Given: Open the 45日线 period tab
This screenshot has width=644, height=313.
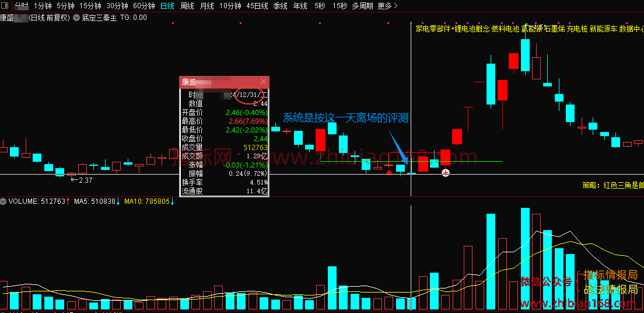Looking at the screenshot, I should coord(257,6).
